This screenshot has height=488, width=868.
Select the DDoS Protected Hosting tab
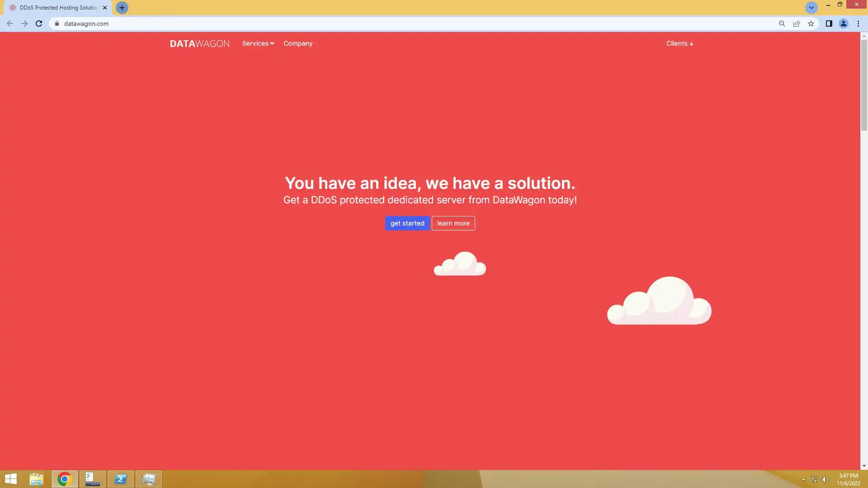pos(58,8)
